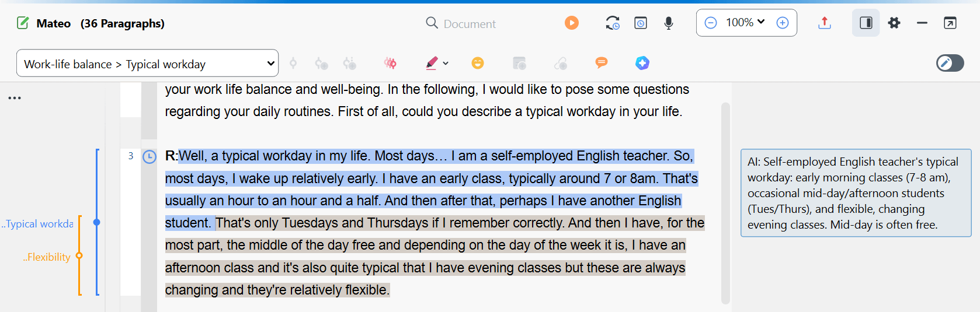Select the Flexibility code label
The image size is (980, 312).
tap(48, 257)
